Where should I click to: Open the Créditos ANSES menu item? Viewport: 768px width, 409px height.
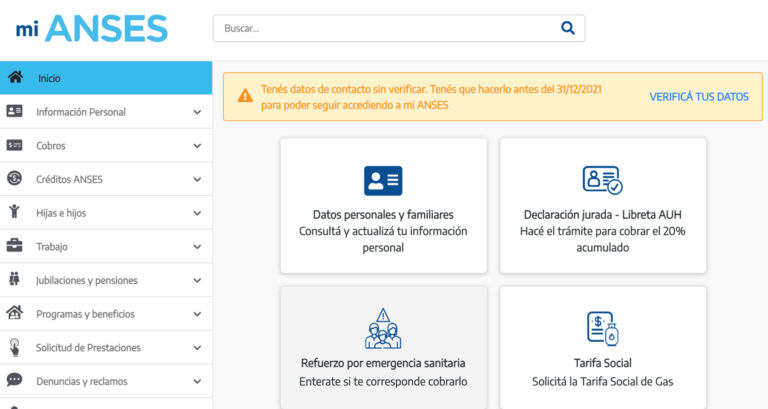point(106,179)
